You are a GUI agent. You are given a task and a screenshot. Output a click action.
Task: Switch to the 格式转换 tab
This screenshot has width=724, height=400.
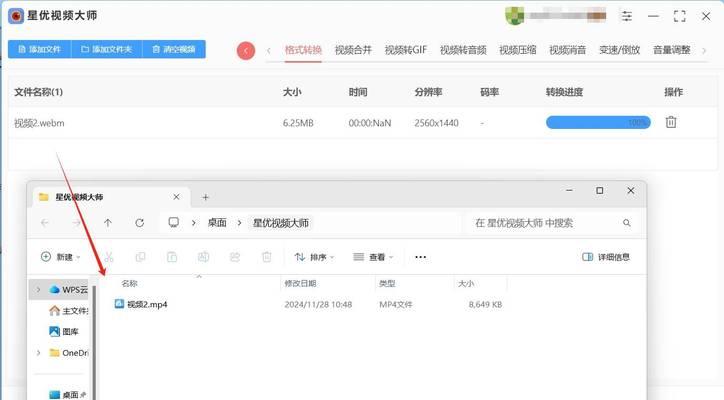pos(303,50)
